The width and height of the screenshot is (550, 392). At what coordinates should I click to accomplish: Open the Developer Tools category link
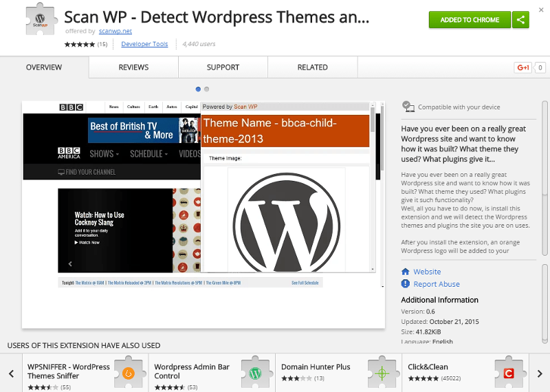click(x=144, y=44)
